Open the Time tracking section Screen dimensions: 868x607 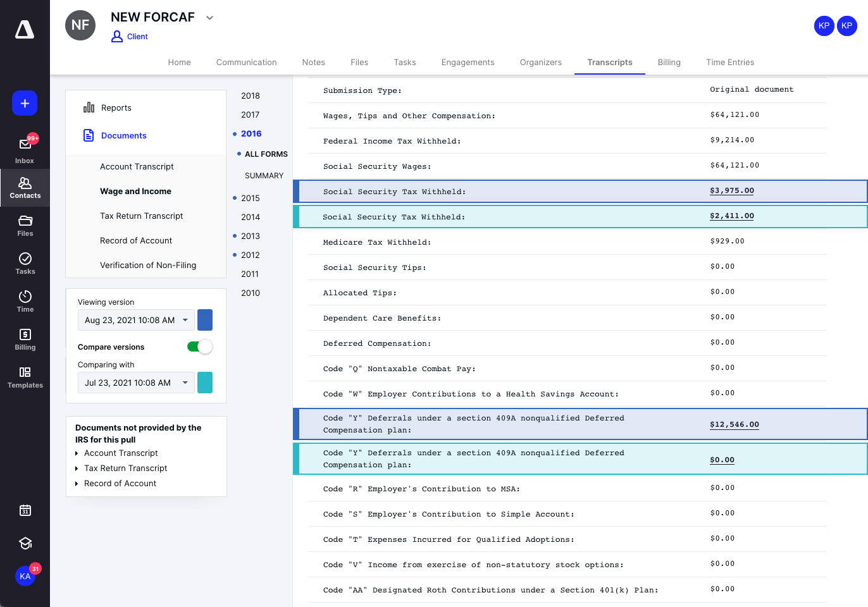(25, 300)
